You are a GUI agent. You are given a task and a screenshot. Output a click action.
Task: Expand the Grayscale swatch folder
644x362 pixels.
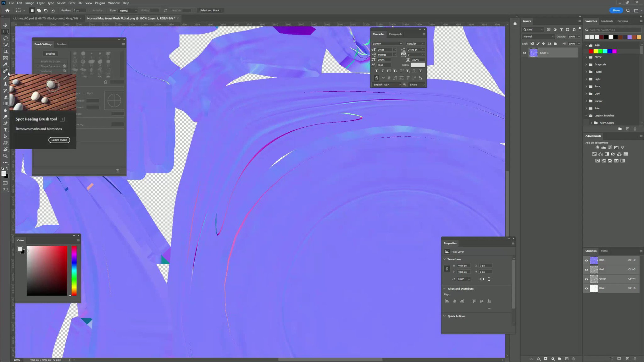pyautogui.click(x=586, y=64)
